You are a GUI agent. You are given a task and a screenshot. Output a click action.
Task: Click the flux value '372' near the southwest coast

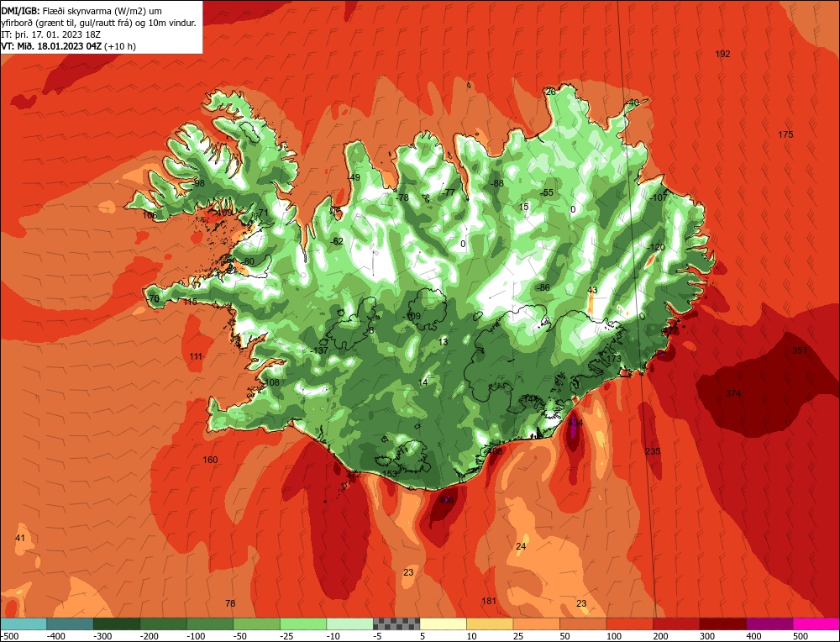point(354,474)
